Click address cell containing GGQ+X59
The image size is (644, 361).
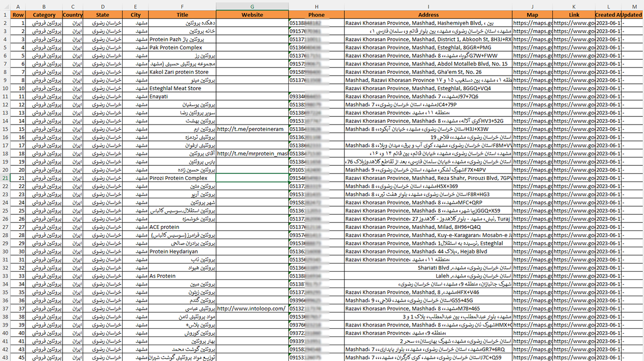click(x=428, y=210)
